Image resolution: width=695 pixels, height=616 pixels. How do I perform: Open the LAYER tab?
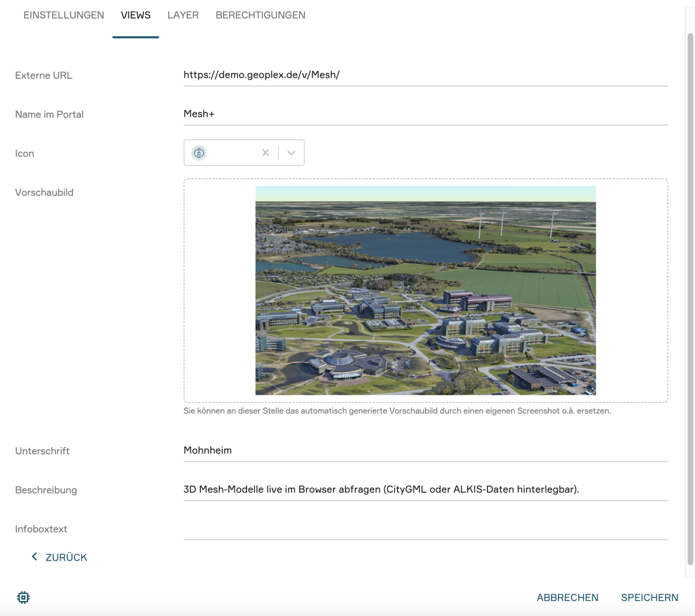pyautogui.click(x=183, y=15)
